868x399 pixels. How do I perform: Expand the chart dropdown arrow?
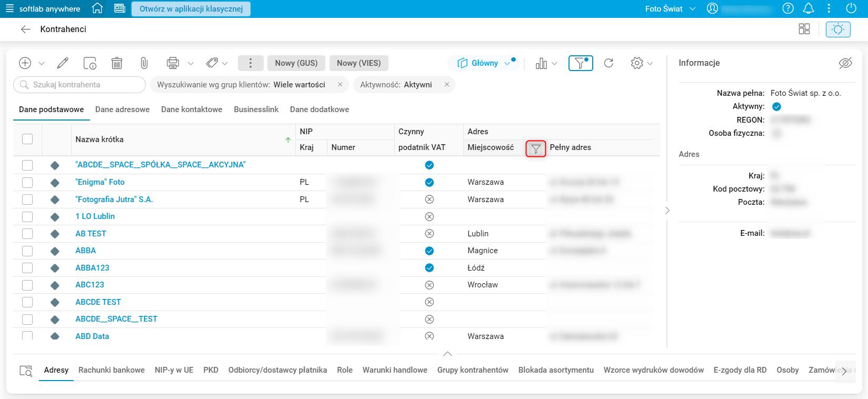click(554, 64)
